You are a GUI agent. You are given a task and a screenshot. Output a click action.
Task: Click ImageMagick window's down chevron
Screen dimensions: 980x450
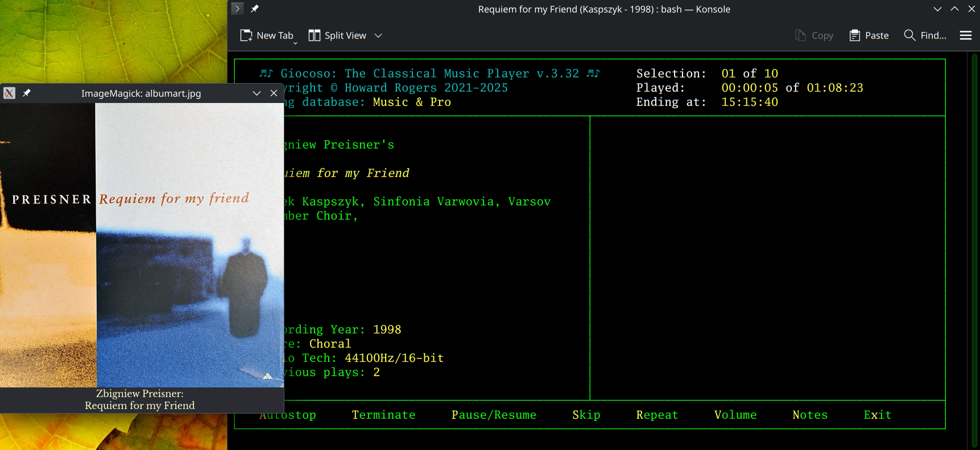click(257, 93)
